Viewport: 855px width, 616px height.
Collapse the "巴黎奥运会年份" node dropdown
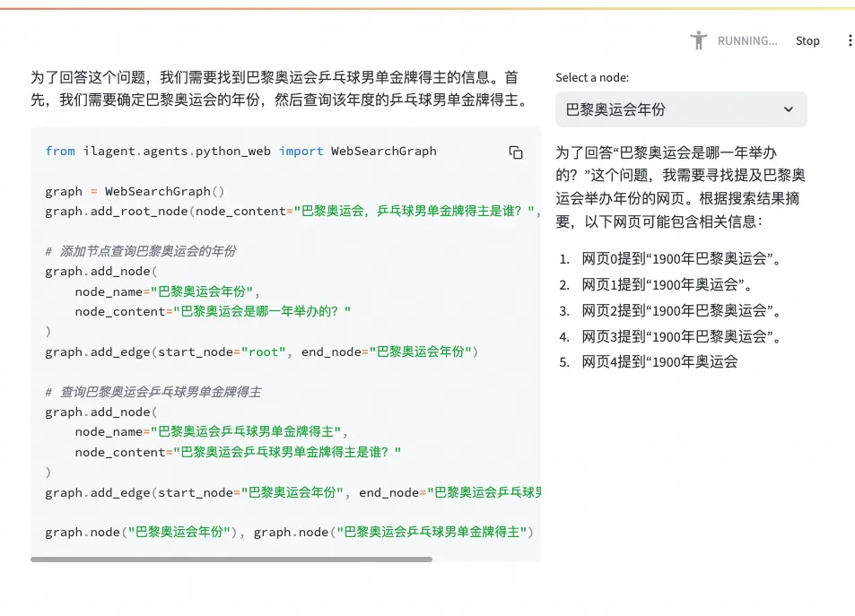pos(680,108)
